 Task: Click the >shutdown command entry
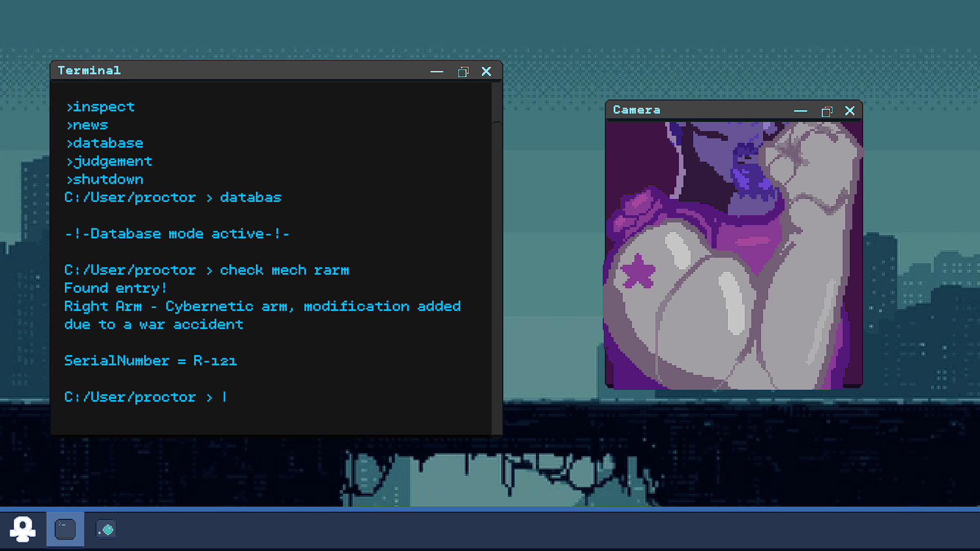105,180
